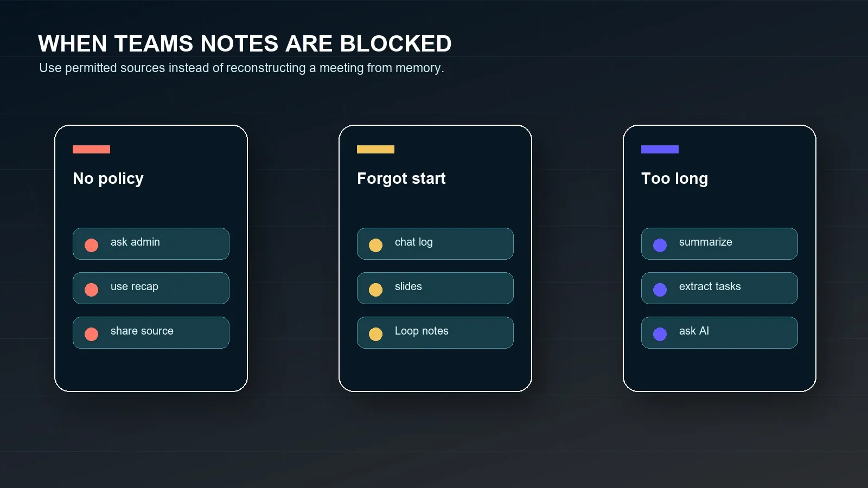Choose the share source option
This screenshot has width=868, height=488.
(151, 332)
